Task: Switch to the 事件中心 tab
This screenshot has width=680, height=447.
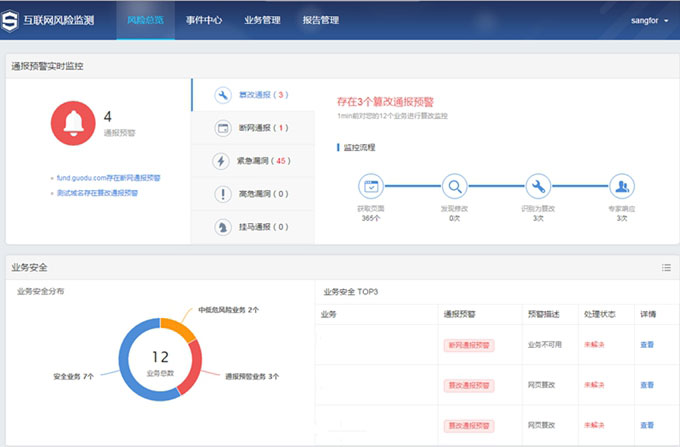Action: pos(204,20)
